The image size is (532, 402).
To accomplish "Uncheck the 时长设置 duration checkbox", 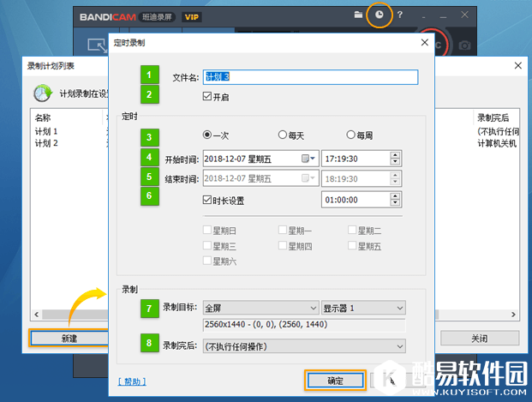I will coord(206,200).
